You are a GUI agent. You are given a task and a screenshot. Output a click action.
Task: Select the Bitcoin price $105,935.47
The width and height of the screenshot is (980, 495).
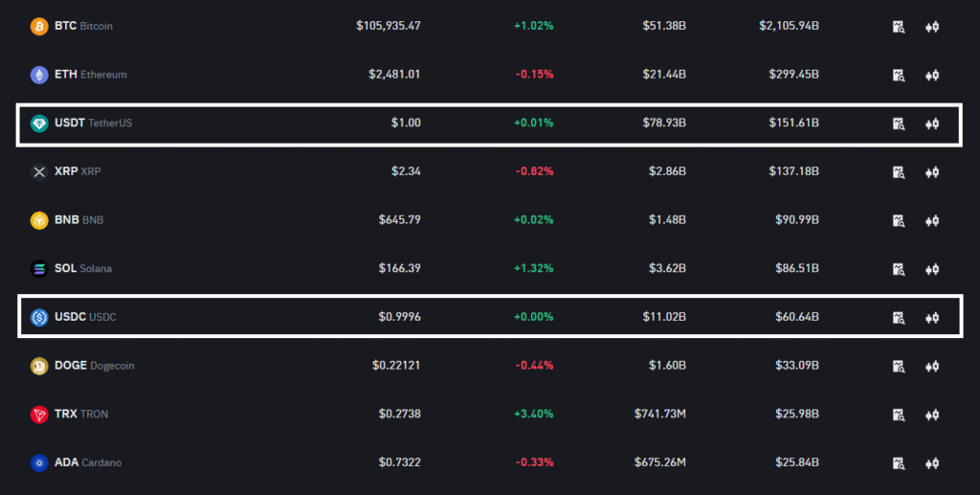tap(389, 26)
